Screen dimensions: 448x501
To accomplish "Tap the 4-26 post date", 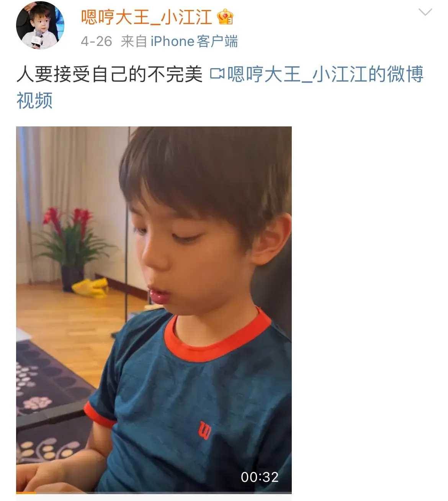I will (96, 41).
